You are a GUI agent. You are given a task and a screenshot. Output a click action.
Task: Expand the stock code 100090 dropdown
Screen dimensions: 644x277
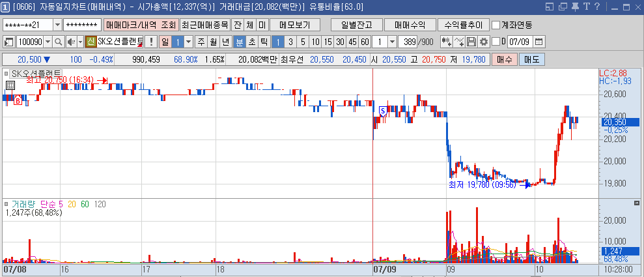tap(48, 42)
